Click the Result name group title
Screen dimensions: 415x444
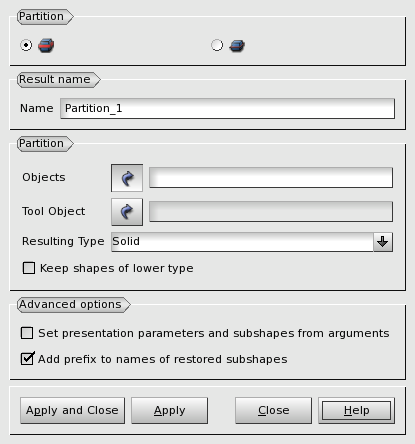click(55, 80)
